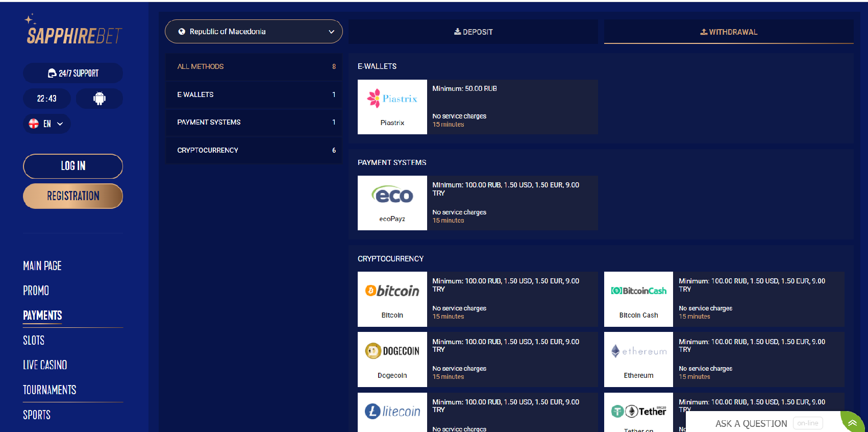Click the PAYMENT SYSTEMS section heading
This screenshot has width=868, height=432.
(x=392, y=162)
